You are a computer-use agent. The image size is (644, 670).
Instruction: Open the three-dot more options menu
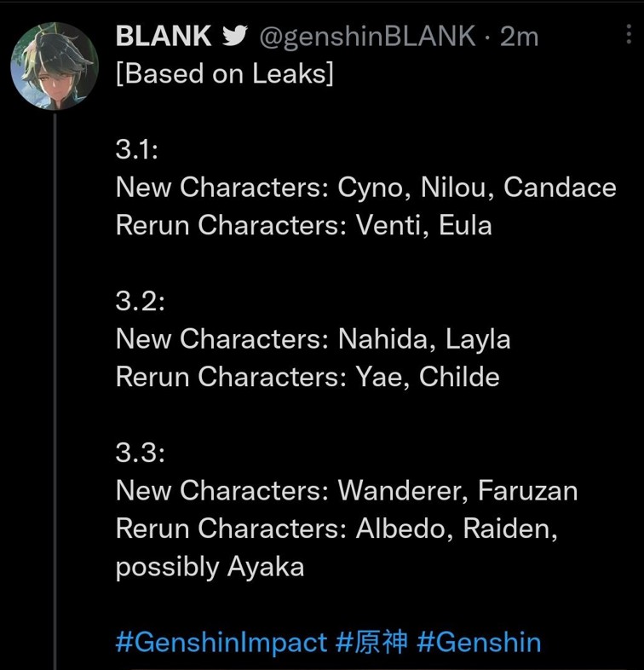coord(630,35)
